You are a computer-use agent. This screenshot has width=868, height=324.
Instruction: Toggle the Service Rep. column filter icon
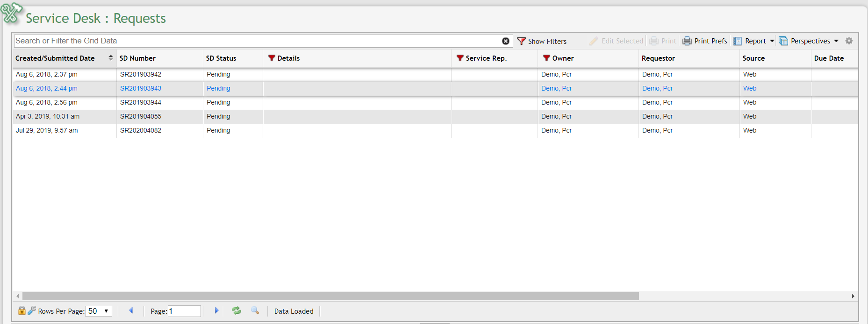tap(460, 58)
